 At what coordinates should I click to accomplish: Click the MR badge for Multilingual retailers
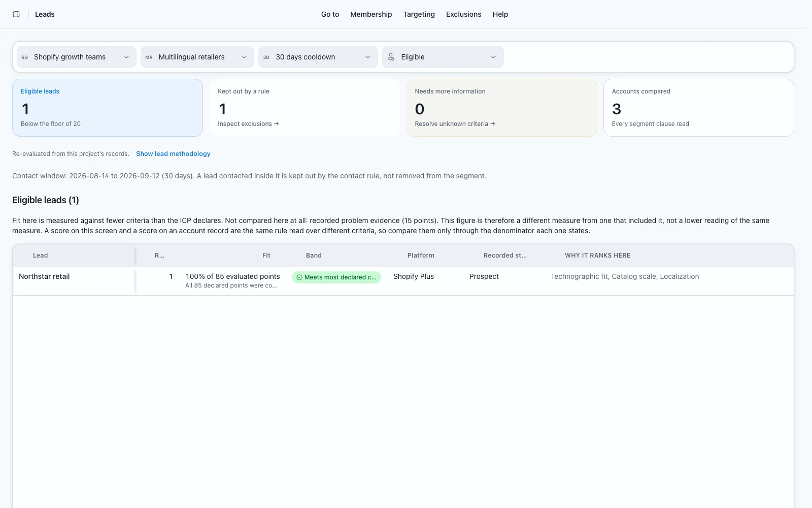point(149,57)
